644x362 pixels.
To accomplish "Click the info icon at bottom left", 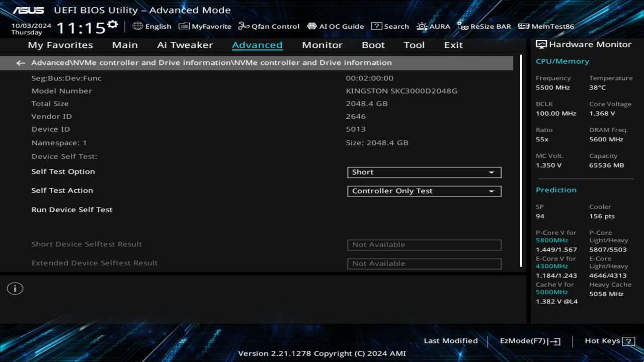I will coord(15,288).
